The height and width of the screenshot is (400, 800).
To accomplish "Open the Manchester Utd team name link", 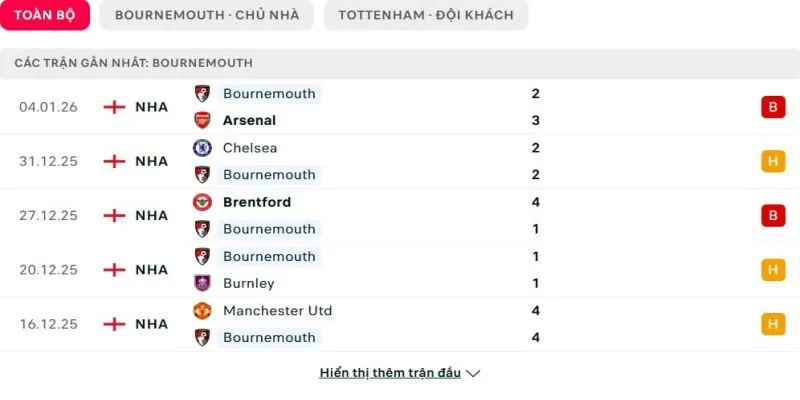I will click(x=277, y=311).
